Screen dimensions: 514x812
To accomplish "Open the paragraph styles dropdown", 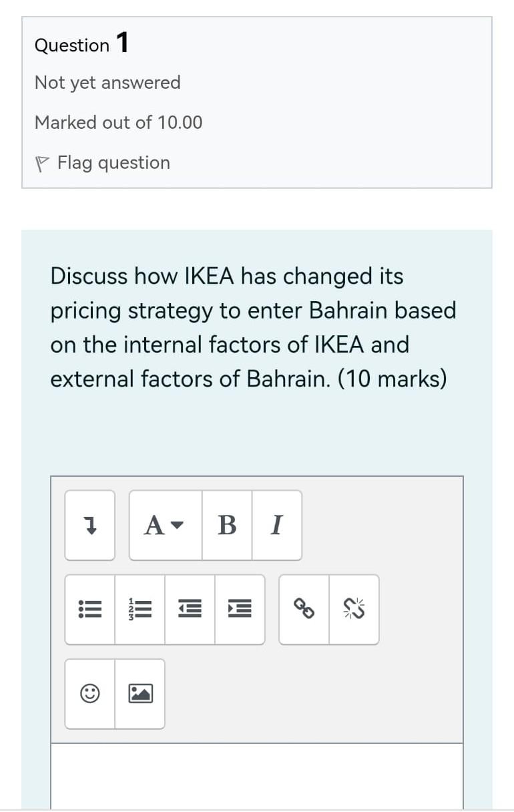I will tap(164, 526).
